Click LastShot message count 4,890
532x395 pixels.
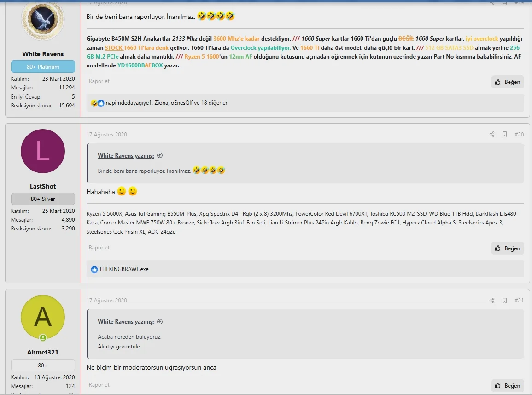[68, 220]
